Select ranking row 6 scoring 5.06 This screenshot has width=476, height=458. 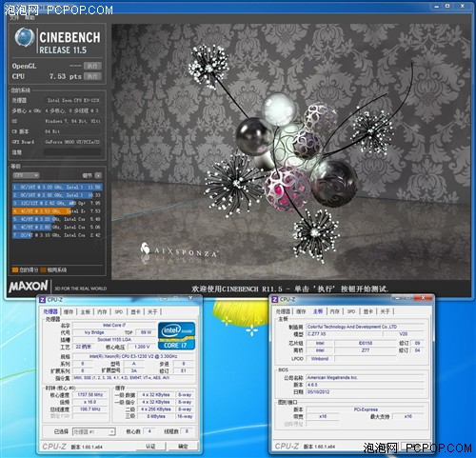[57, 228]
